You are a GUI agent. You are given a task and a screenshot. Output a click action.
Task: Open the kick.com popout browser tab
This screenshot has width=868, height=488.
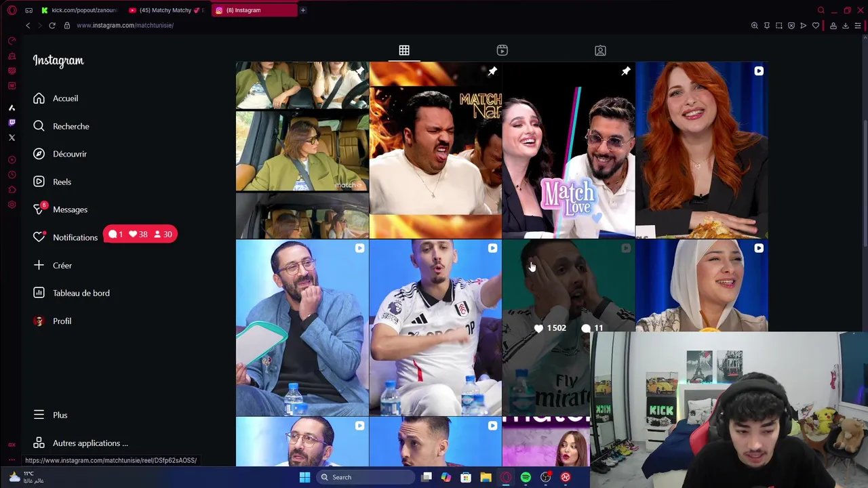(x=79, y=10)
